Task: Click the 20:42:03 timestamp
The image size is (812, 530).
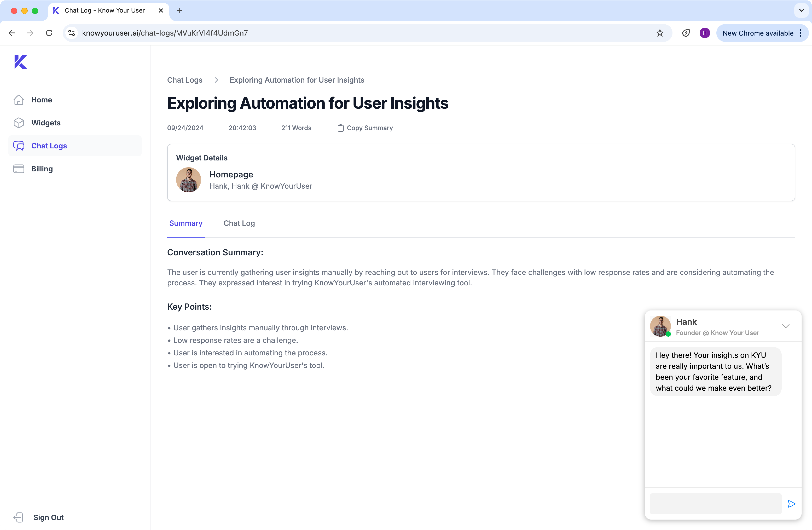Action: (242, 128)
